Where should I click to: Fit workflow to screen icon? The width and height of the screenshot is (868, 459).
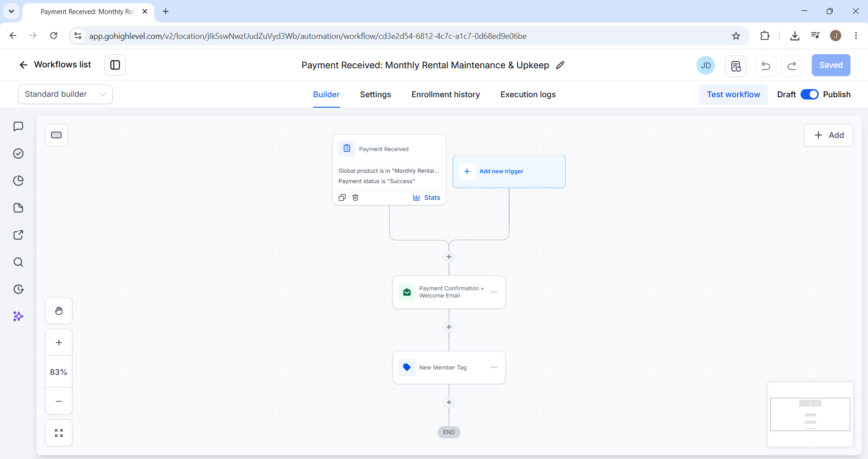click(x=59, y=433)
